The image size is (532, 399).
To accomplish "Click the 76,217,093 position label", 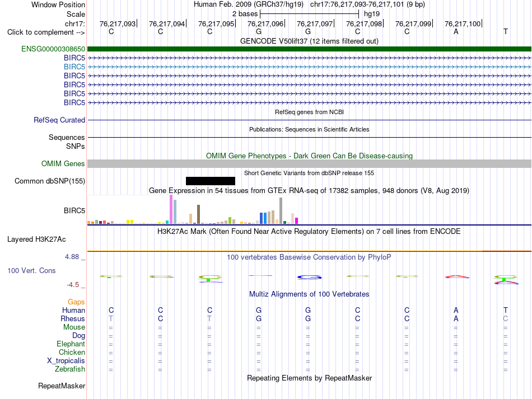I will point(118,24).
